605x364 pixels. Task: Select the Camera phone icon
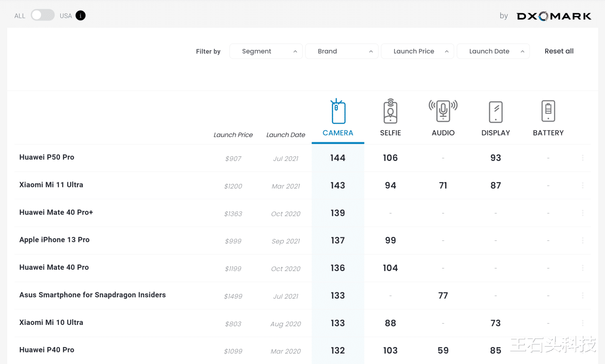pyautogui.click(x=338, y=111)
